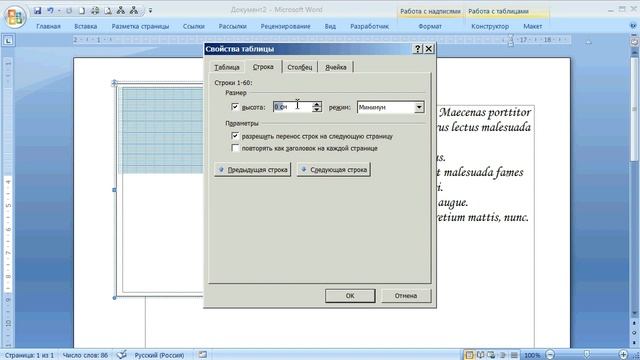This screenshot has width=640, height=360.
Task: Open the Ссылки ribbon tab
Action: point(193,26)
